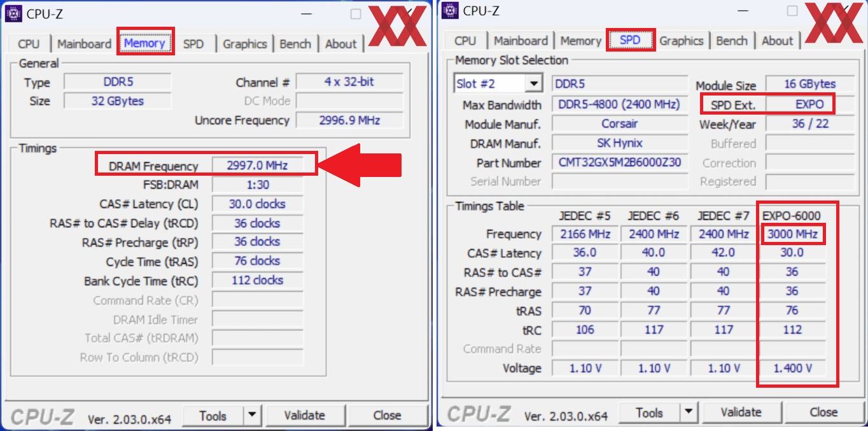Click JEDEC #7 CAS# Latency cell 42.0

click(x=724, y=253)
